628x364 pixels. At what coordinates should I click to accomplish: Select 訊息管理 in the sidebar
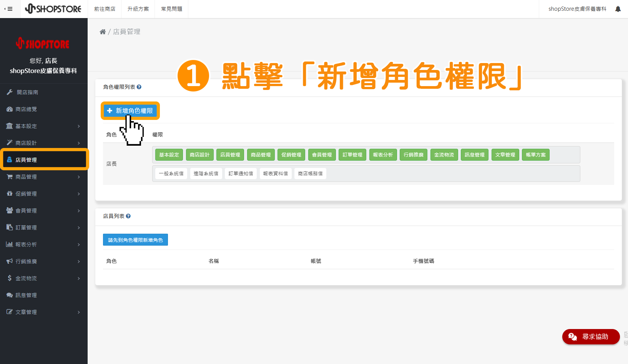[x=44, y=295]
